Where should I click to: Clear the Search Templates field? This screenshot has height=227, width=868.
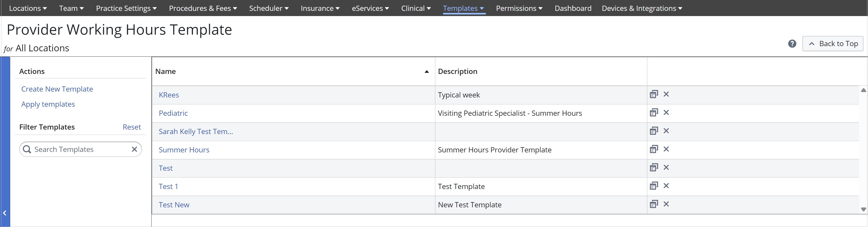134,149
